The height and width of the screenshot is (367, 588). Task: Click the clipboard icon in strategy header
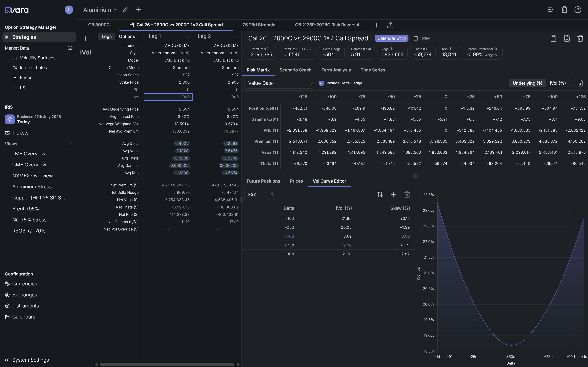pyautogui.click(x=553, y=38)
